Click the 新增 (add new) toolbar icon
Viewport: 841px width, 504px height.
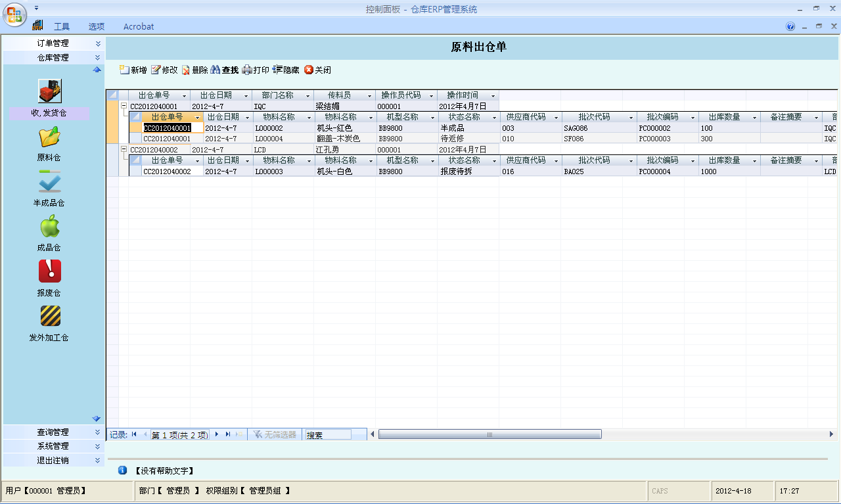(124, 70)
